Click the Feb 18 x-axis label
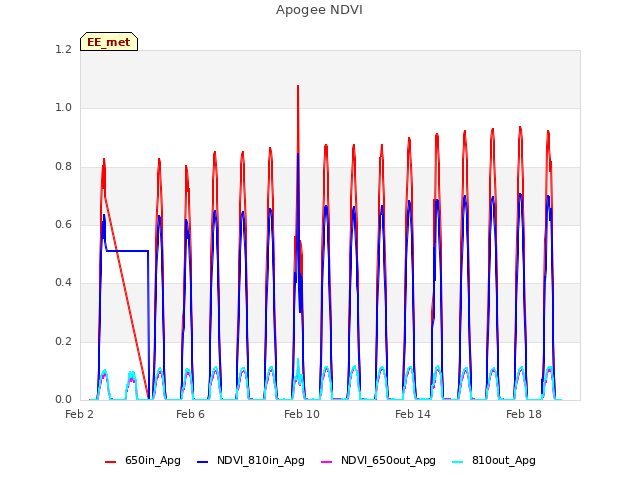 (x=524, y=414)
